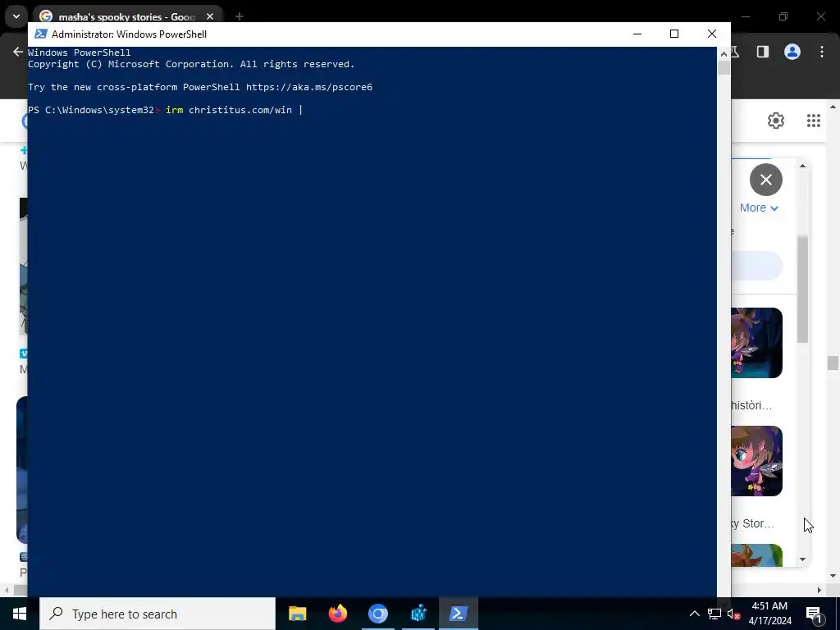This screenshot has height=630, width=840.
Task: Minimize the PowerShell window
Action: tap(637, 34)
